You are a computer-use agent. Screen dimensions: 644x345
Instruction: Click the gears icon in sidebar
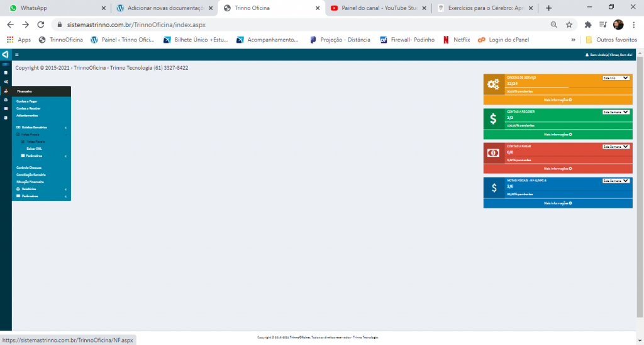6,82
